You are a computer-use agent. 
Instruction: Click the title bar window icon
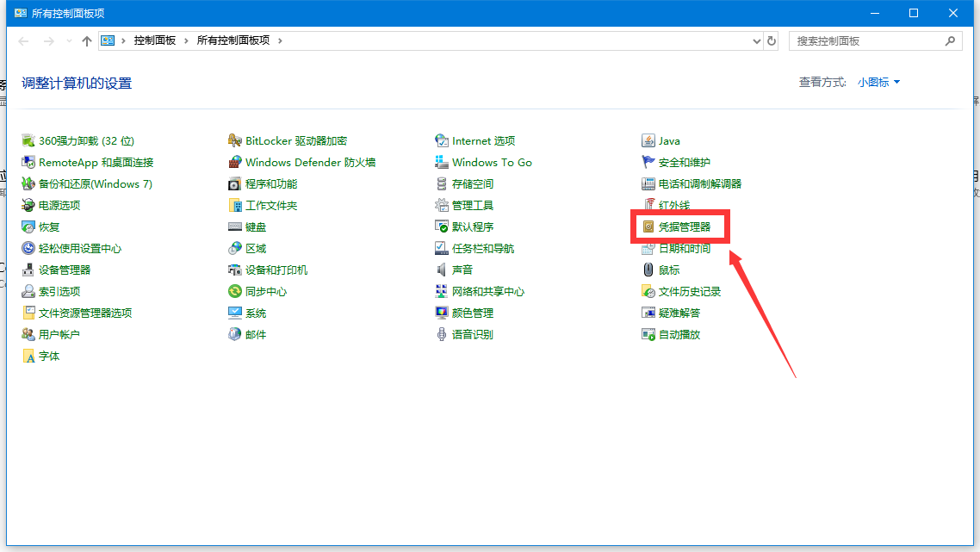[21, 13]
